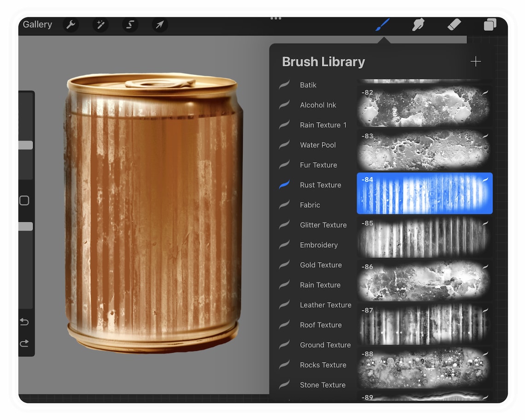Tap the Undo arrow

[25, 322]
